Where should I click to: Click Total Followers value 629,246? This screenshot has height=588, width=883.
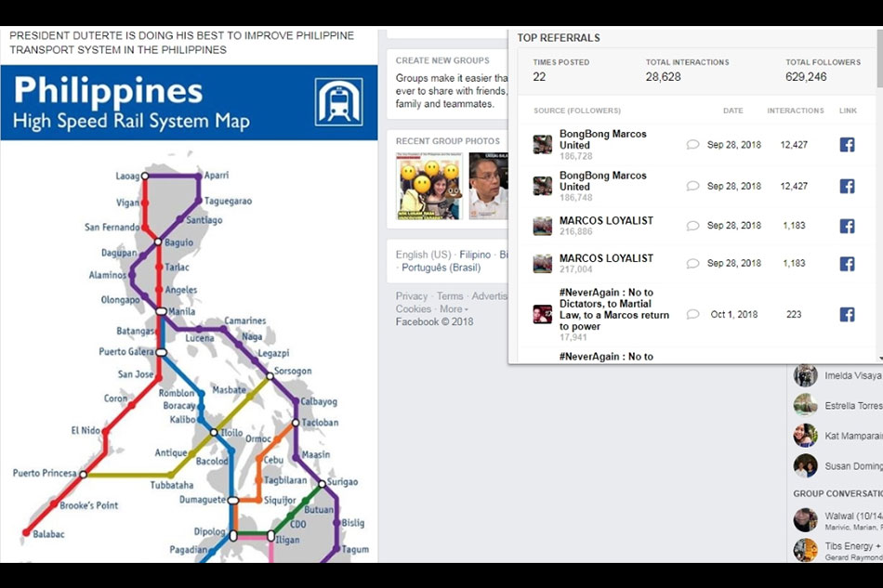pos(806,76)
